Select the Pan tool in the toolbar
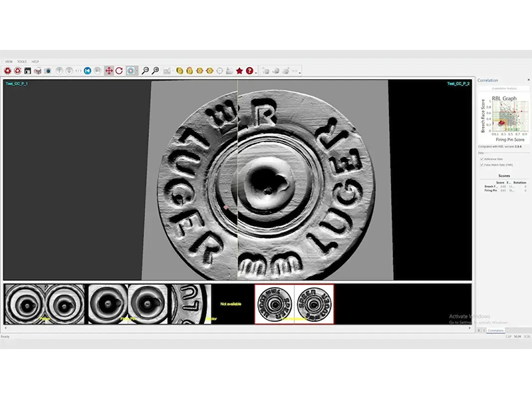This screenshot has height=399, width=532. pos(109,68)
